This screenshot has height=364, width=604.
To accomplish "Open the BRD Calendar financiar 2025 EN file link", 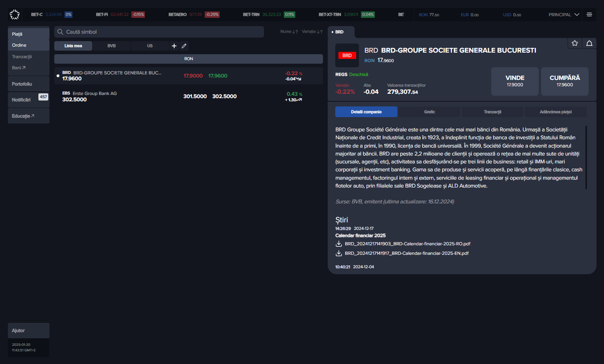I will pyautogui.click(x=406, y=253).
